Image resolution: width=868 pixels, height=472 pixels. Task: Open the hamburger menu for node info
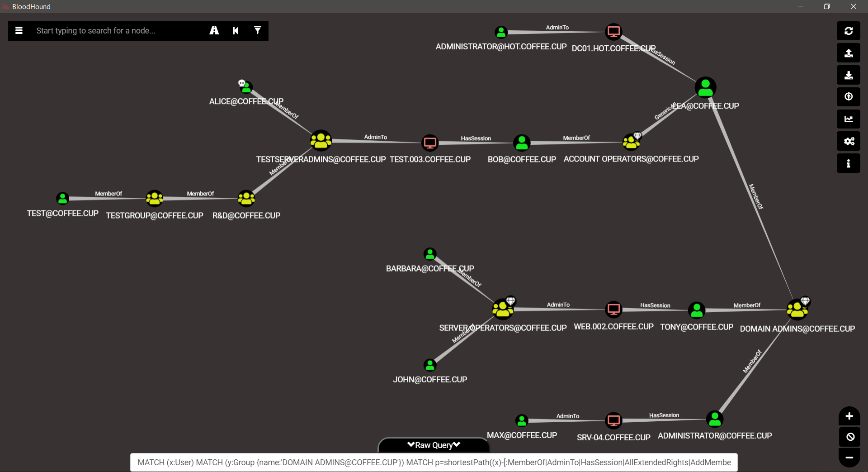(x=19, y=31)
